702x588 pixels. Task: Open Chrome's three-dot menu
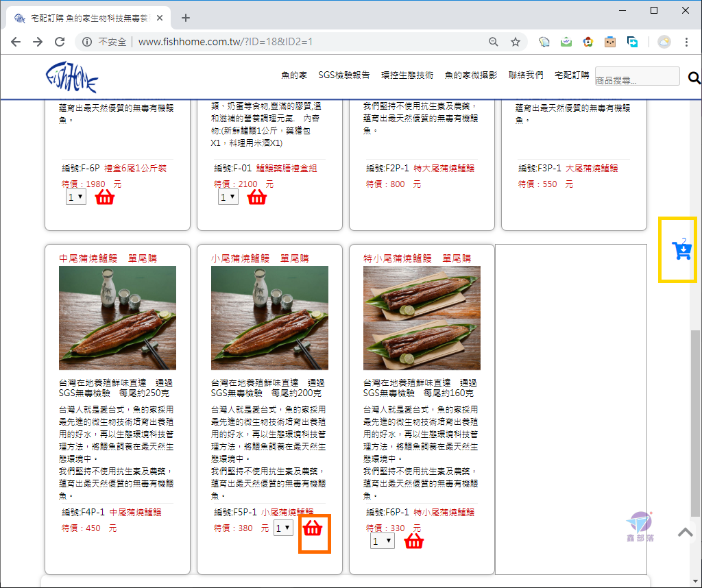coord(686,42)
